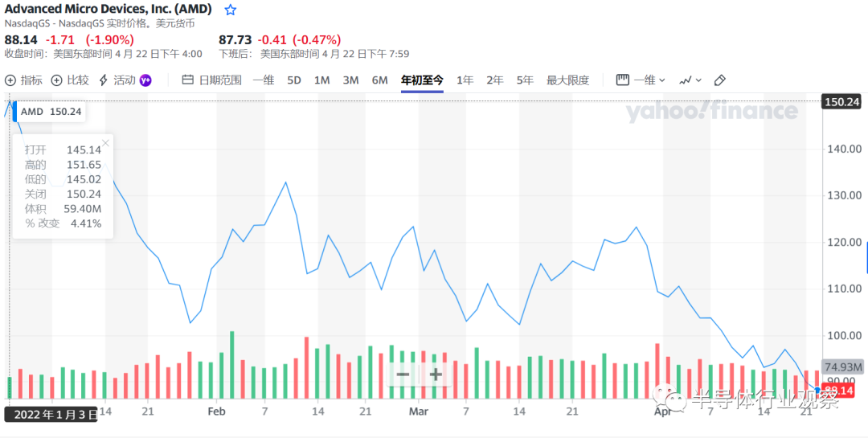Select the 5年 range tab

click(525, 80)
